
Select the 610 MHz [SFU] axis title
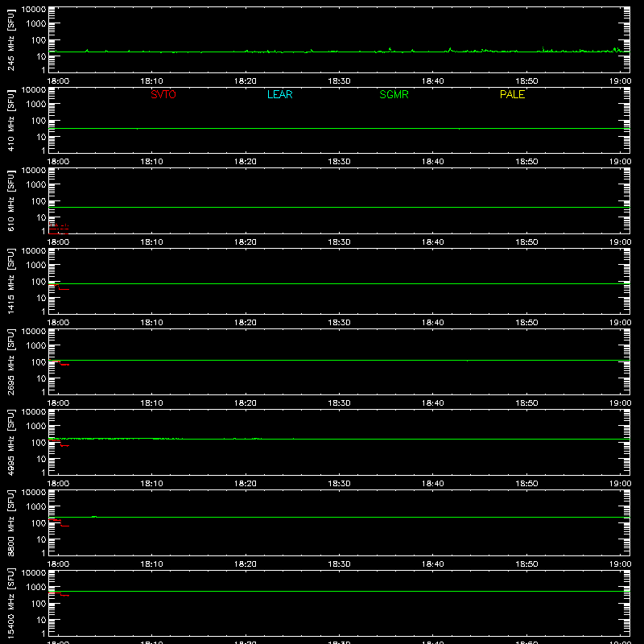pyautogui.click(x=11, y=200)
